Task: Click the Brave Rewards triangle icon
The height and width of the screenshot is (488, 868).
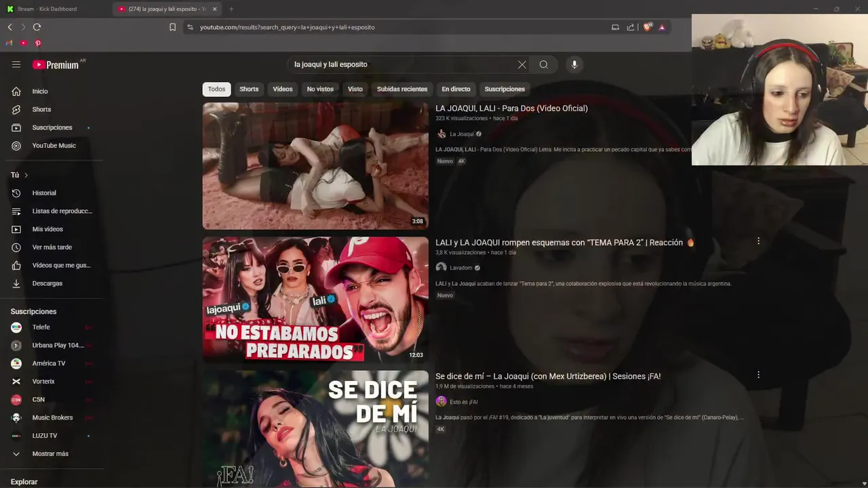Action: click(662, 27)
